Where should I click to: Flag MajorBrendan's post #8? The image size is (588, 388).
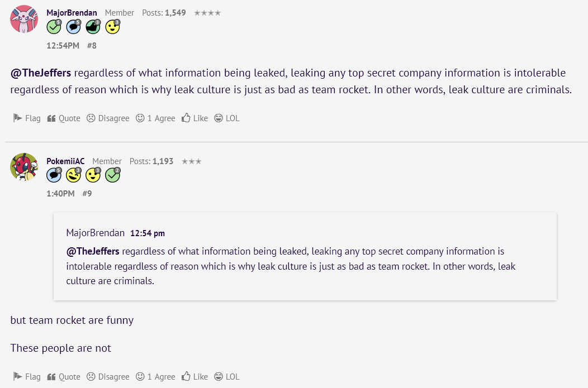coord(27,118)
